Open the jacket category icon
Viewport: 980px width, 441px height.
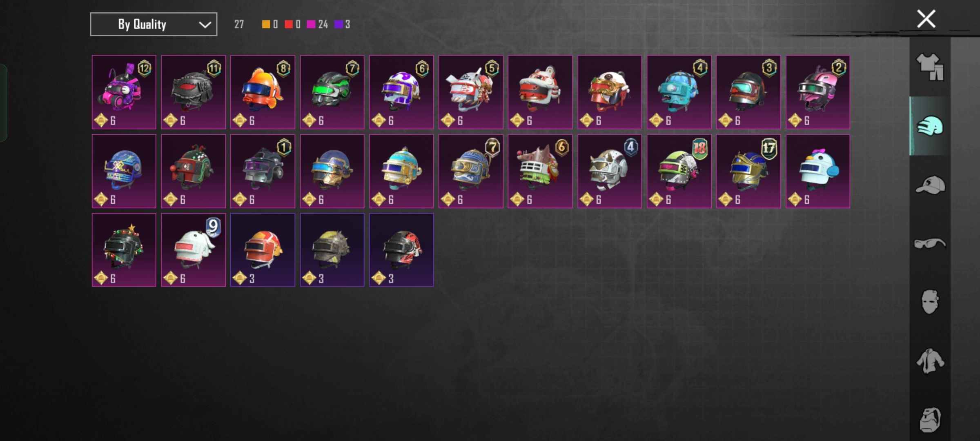[930, 361]
